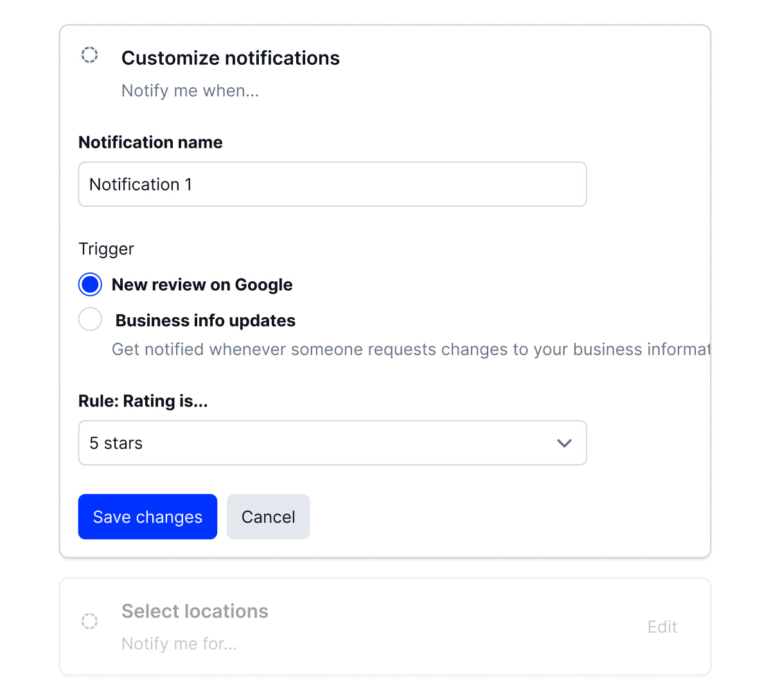This screenshot has height=700, width=771.
Task: Select the Business info updates radio button
Action: [x=90, y=319]
